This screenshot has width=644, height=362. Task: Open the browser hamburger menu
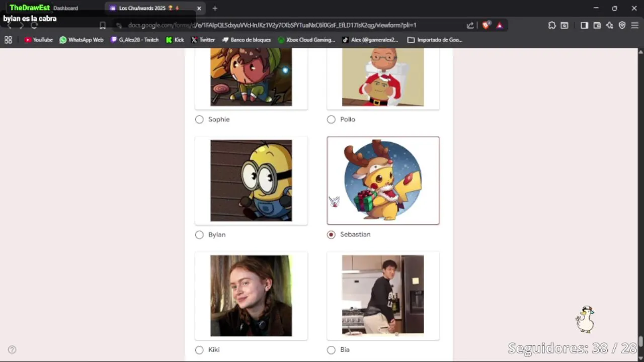click(x=635, y=25)
